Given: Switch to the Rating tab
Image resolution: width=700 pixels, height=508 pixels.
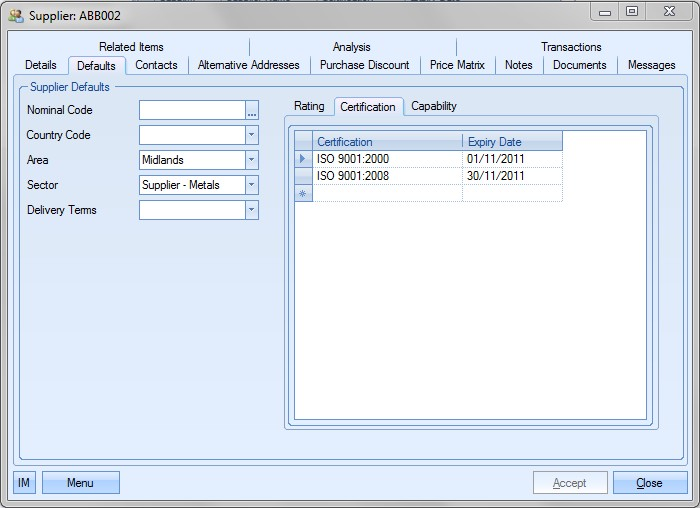Looking at the screenshot, I should pyautogui.click(x=309, y=106).
